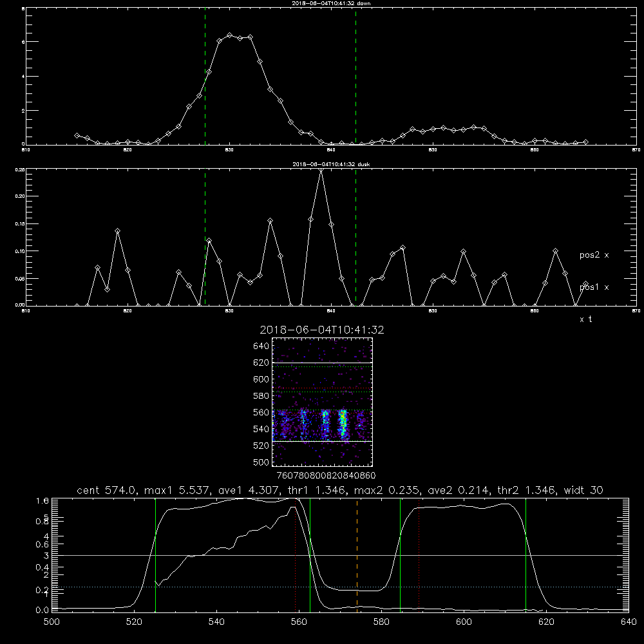Click the '640' label on bottom plot x-axis

[x=629, y=622]
